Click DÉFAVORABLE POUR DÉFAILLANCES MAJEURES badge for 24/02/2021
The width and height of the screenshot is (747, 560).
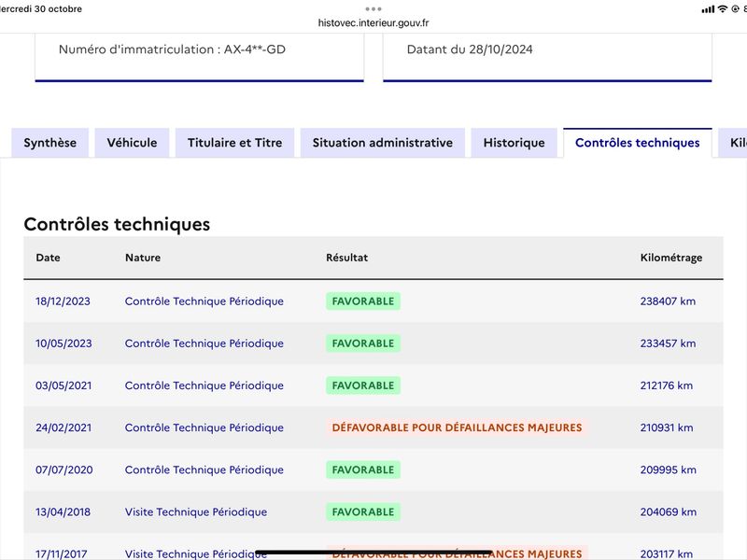[457, 427]
